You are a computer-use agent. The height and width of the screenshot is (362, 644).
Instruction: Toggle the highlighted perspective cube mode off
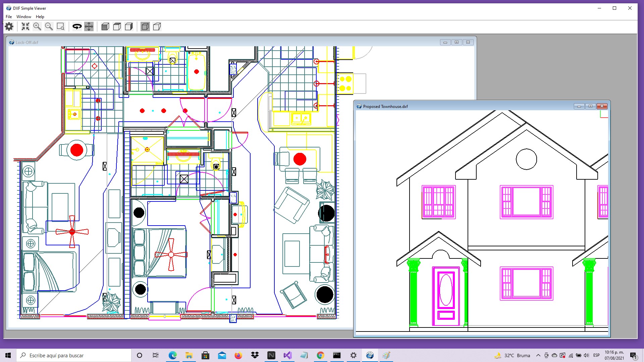coord(145,26)
